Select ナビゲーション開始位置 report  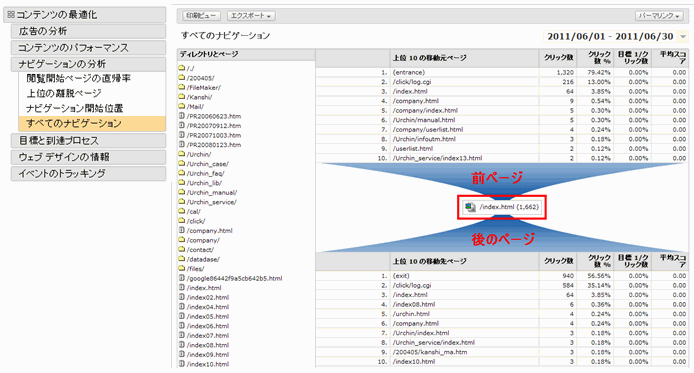[x=74, y=108]
